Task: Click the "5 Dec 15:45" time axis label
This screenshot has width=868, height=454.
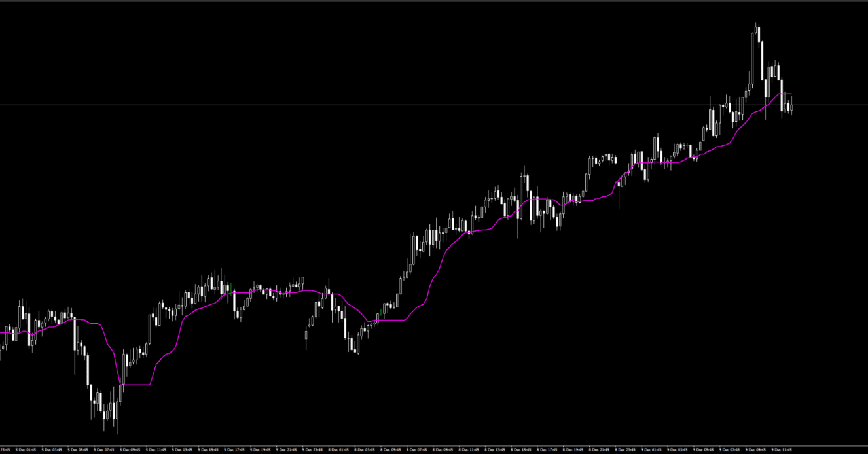Action: 209,449
